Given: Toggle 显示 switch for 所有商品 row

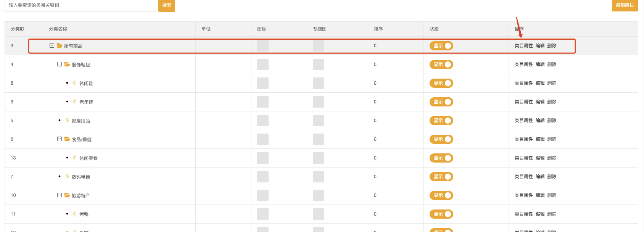Looking at the screenshot, I should coord(441,46).
